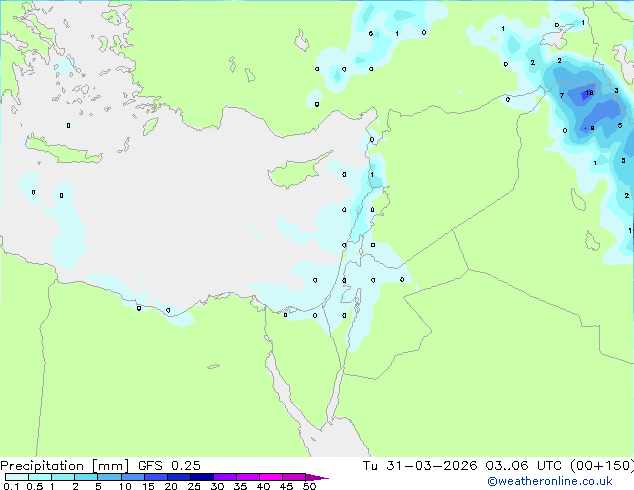
Task: Click the '30' legend scale label
Action: point(217,486)
